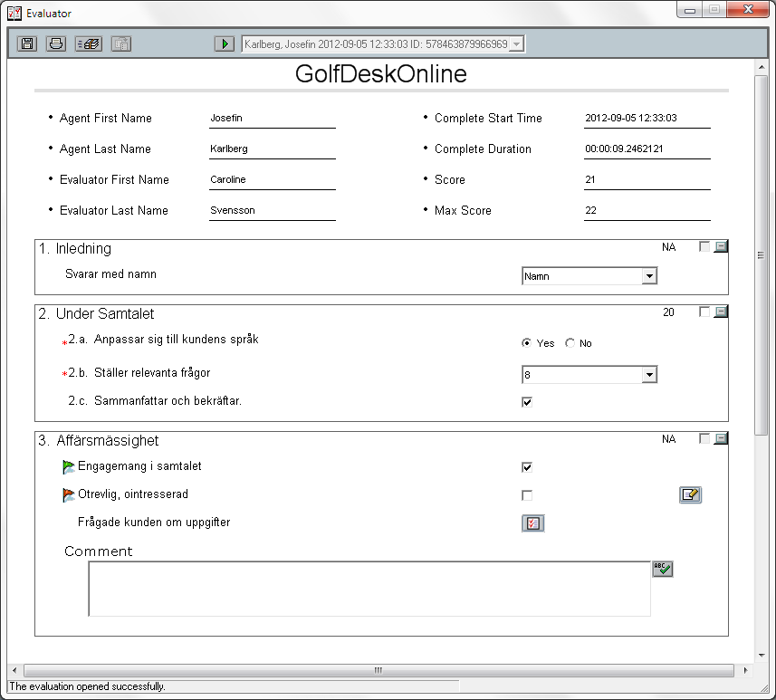This screenshot has width=776, height=700.
Task: Click the Comment label
Action: [99, 551]
